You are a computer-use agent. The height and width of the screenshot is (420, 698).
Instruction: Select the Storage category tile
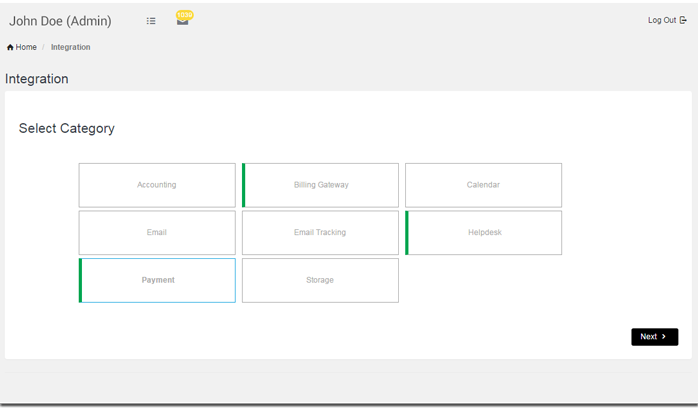[x=321, y=280]
